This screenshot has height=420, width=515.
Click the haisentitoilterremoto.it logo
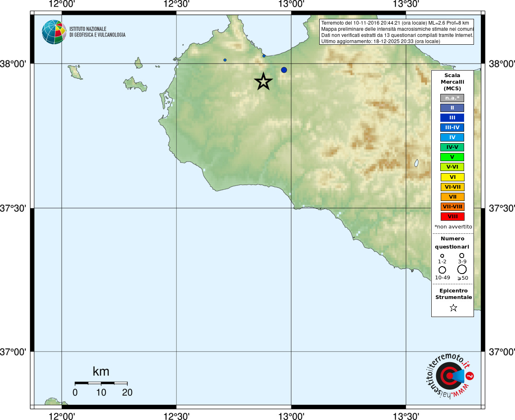click(x=450, y=376)
